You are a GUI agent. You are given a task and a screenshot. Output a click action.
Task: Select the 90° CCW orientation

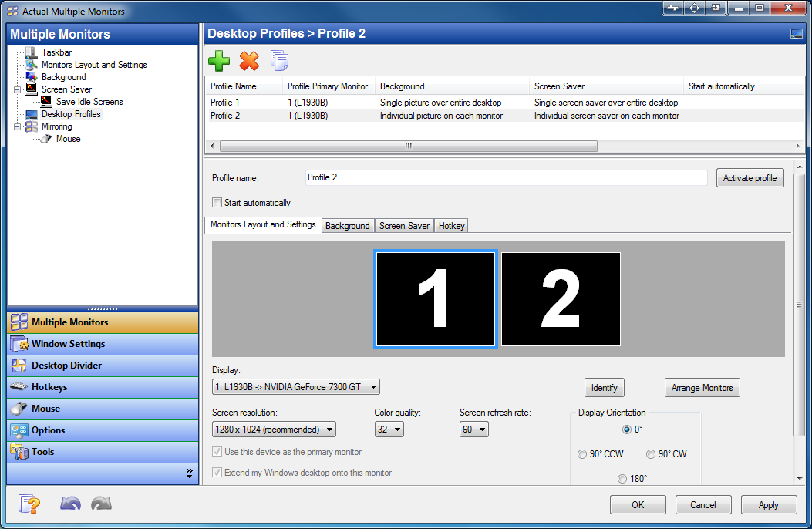coord(582,454)
